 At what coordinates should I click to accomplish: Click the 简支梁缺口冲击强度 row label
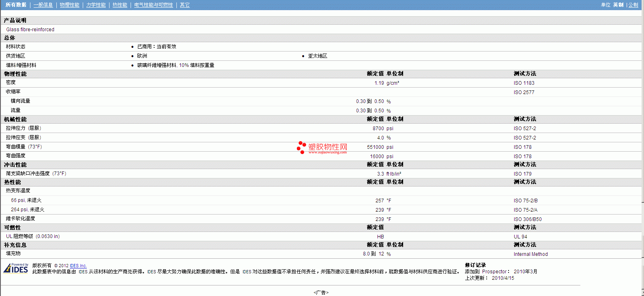[36, 174]
